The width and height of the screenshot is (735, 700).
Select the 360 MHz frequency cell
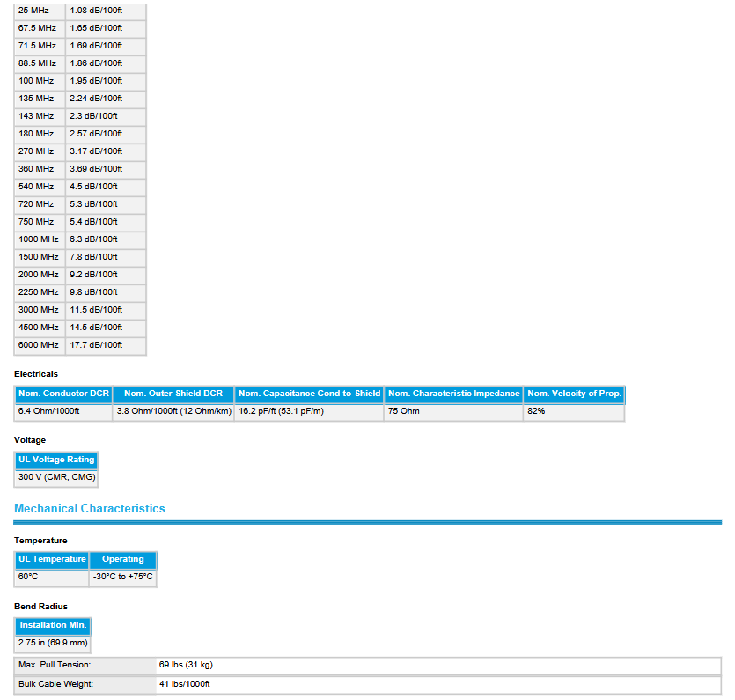coord(40,169)
